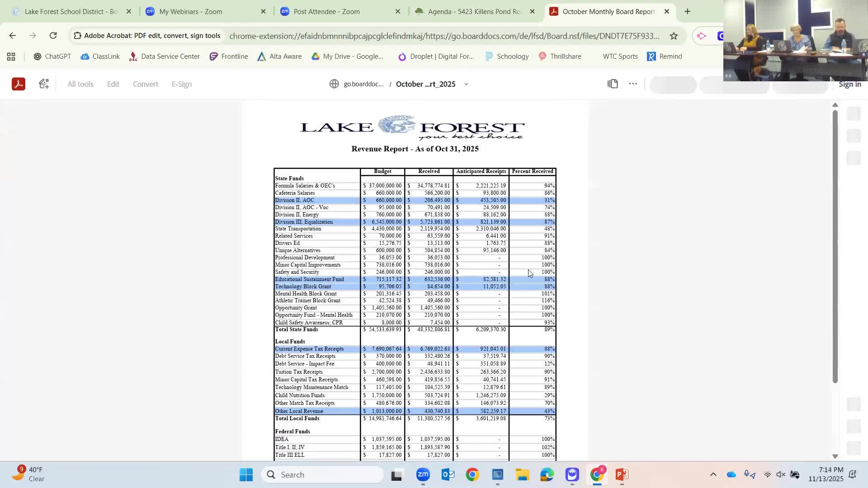Click the globe icon beside go.boarddoc

click(334, 84)
